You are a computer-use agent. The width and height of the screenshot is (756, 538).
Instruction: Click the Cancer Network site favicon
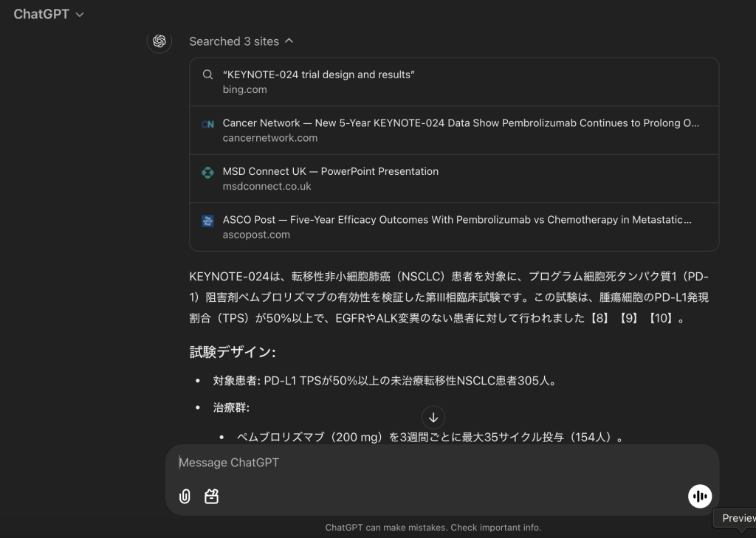coord(207,123)
